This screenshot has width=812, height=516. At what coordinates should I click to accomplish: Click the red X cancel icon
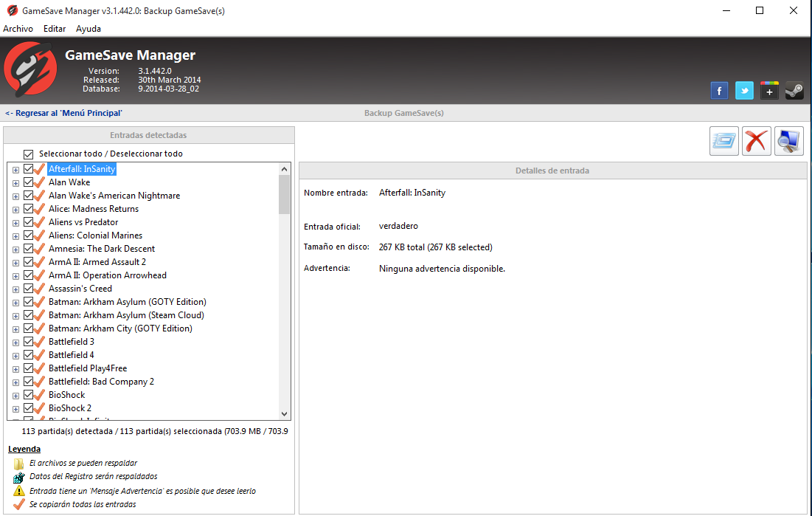[756, 141]
